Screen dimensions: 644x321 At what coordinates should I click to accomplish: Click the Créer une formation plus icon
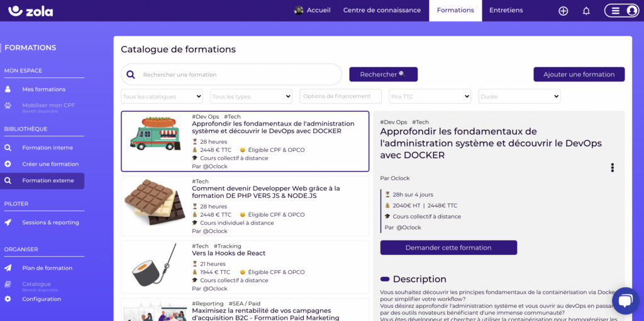coord(8,164)
